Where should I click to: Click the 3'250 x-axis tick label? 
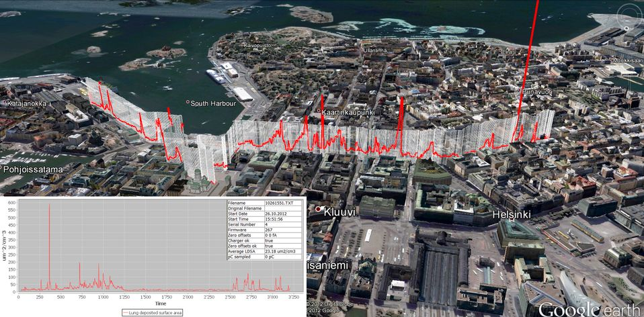294,297
